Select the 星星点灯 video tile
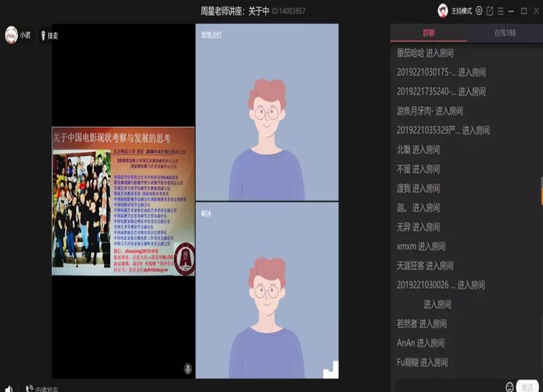 pos(267,112)
